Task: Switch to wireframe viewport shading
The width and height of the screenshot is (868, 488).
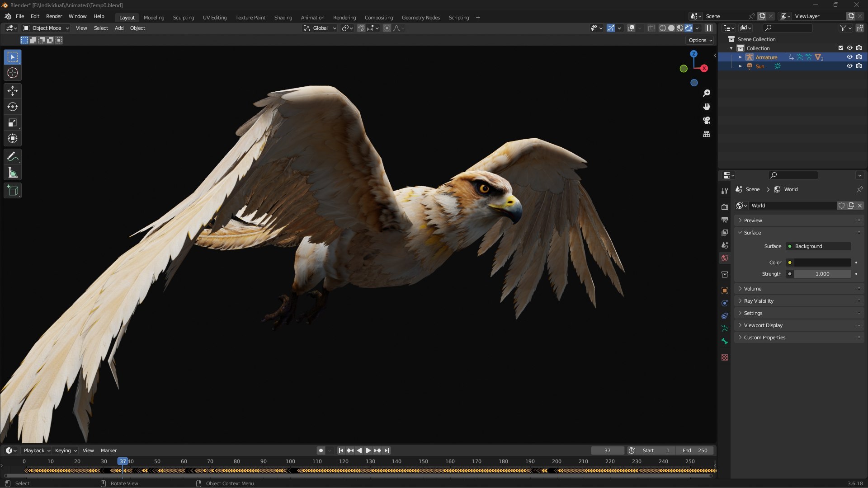Action: (x=662, y=28)
